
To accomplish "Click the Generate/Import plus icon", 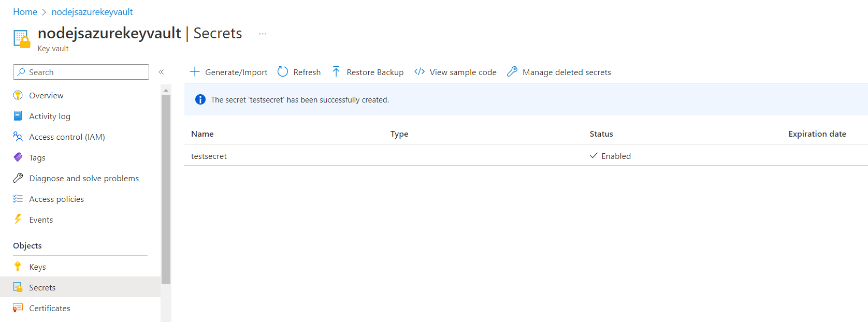I will pyautogui.click(x=195, y=72).
